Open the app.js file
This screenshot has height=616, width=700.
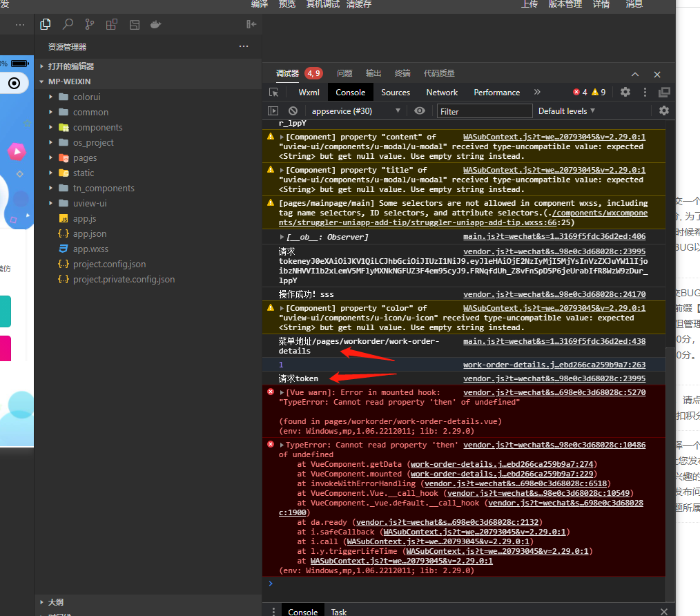click(x=85, y=218)
